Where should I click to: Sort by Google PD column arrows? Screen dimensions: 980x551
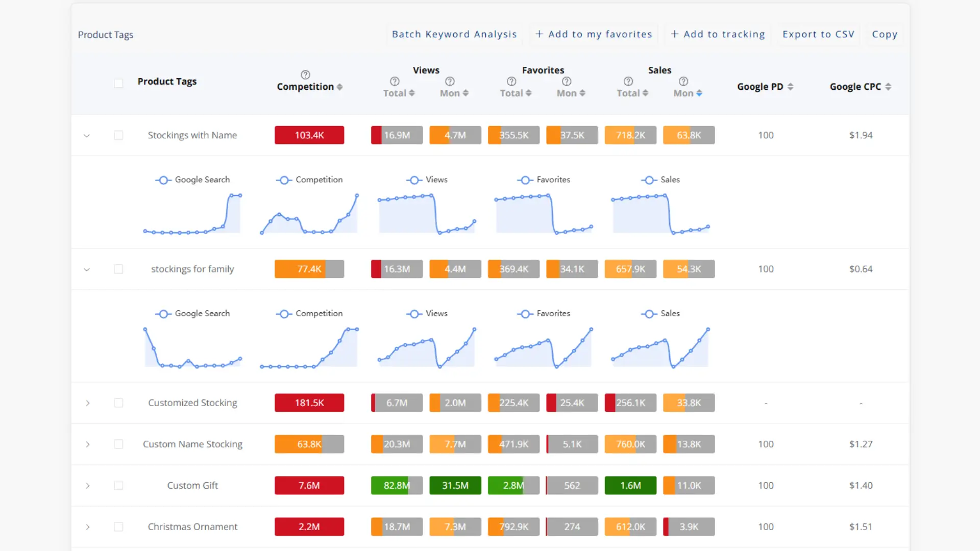(790, 87)
